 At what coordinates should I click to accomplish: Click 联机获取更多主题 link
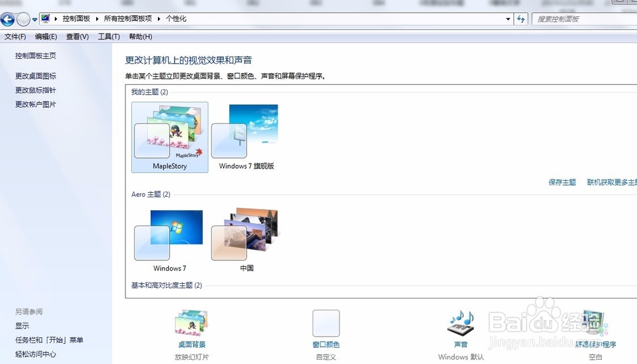[612, 182]
